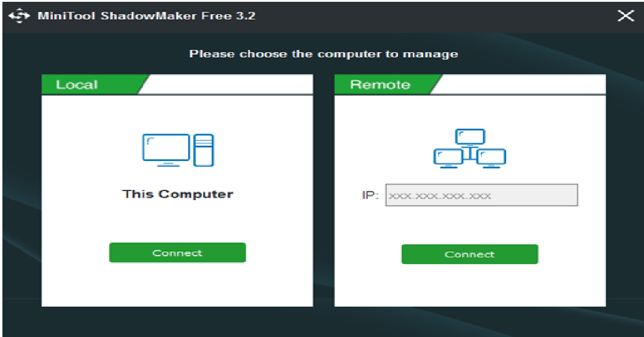Click the 'IP:' label
This screenshot has height=337, width=644.
tap(370, 195)
